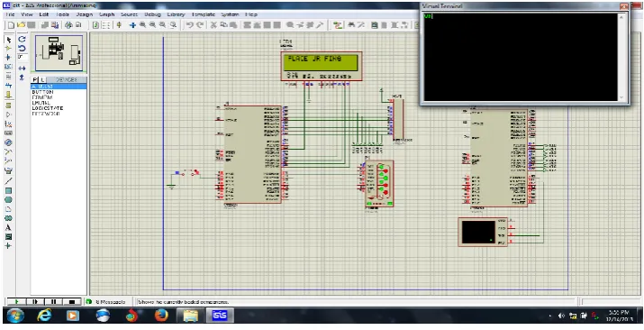Select the Wire Label tool

8,67
